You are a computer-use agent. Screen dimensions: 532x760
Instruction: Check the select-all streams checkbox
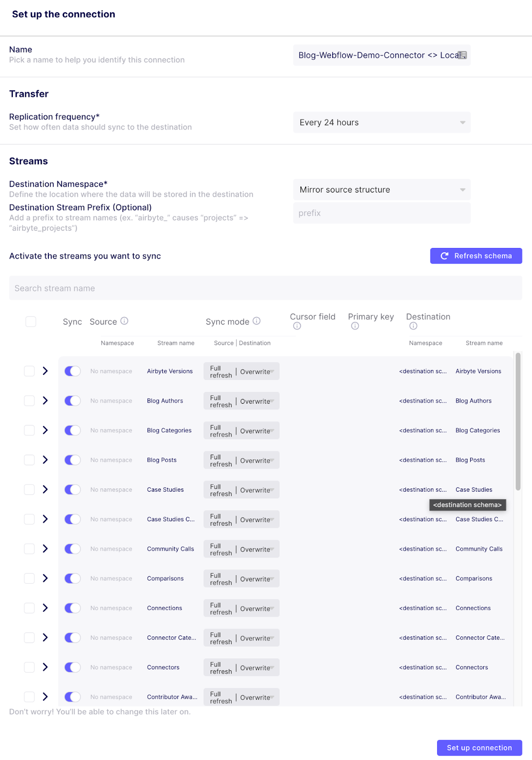point(30,321)
